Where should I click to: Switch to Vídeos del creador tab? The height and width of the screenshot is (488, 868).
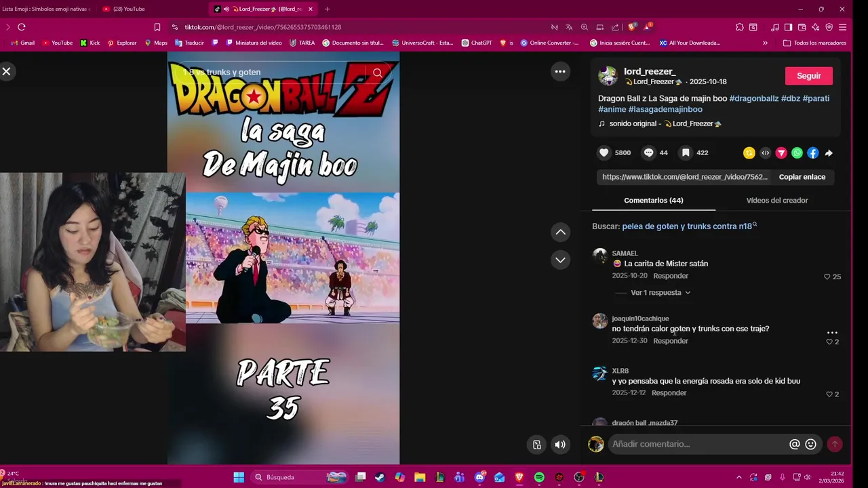[x=777, y=201]
